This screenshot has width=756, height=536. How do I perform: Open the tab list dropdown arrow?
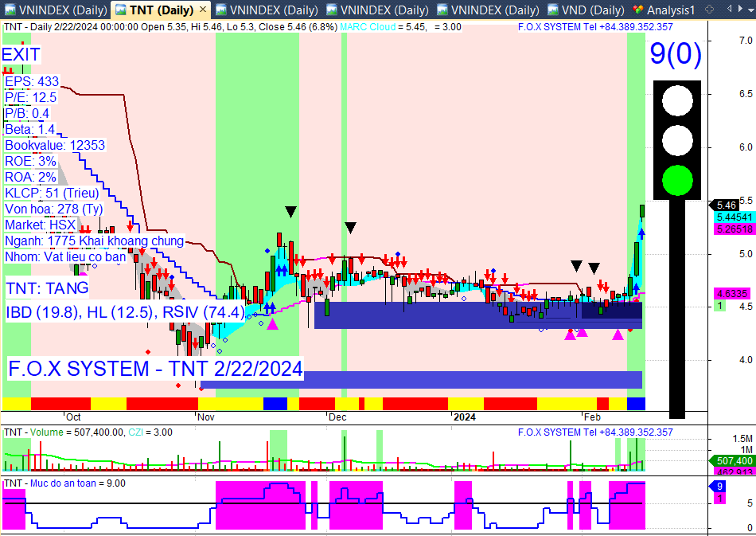click(751, 10)
